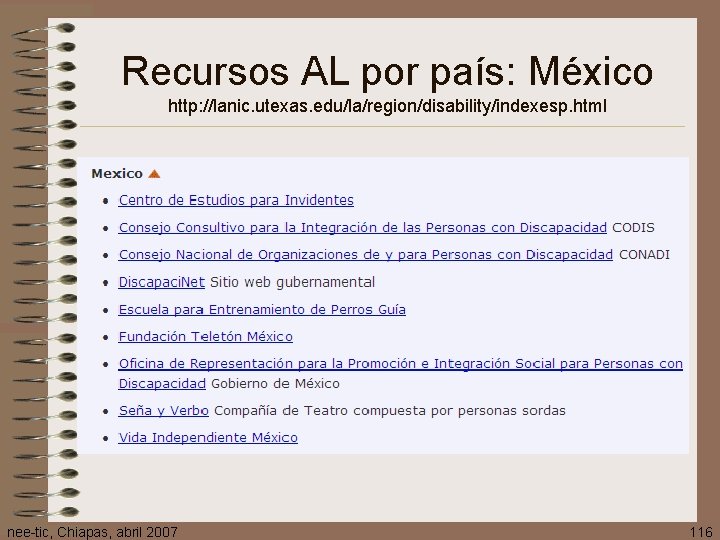Click footer 'nee-tic, Chiapas, abril 2007'
This screenshot has height=540, width=720.
point(92,532)
